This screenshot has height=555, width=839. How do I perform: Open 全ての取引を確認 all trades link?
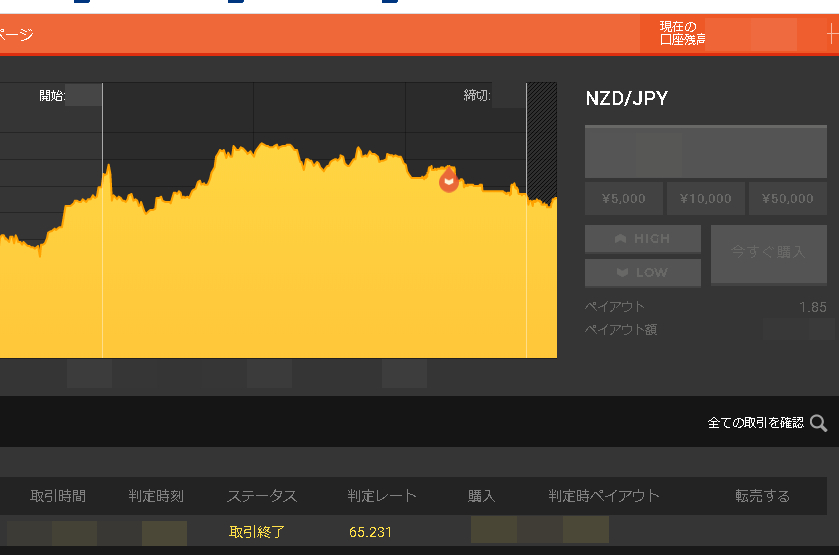tap(756, 423)
